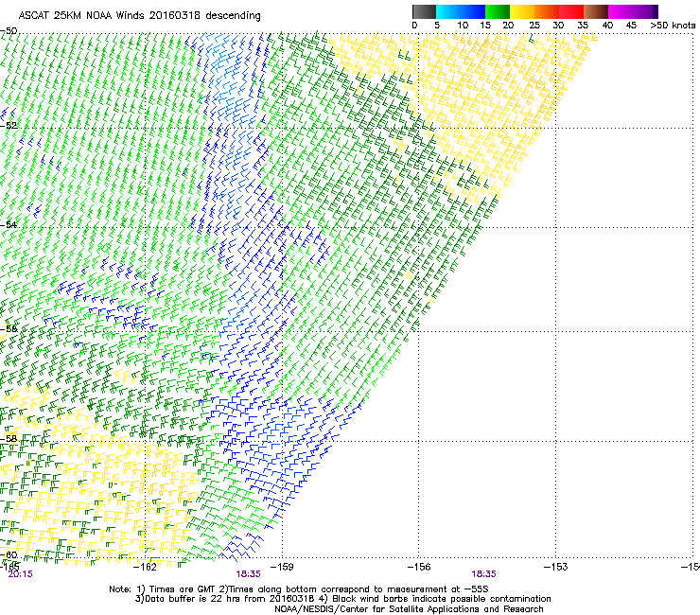Click the '15' label under the color bar

pyautogui.click(x=485, y=26)
